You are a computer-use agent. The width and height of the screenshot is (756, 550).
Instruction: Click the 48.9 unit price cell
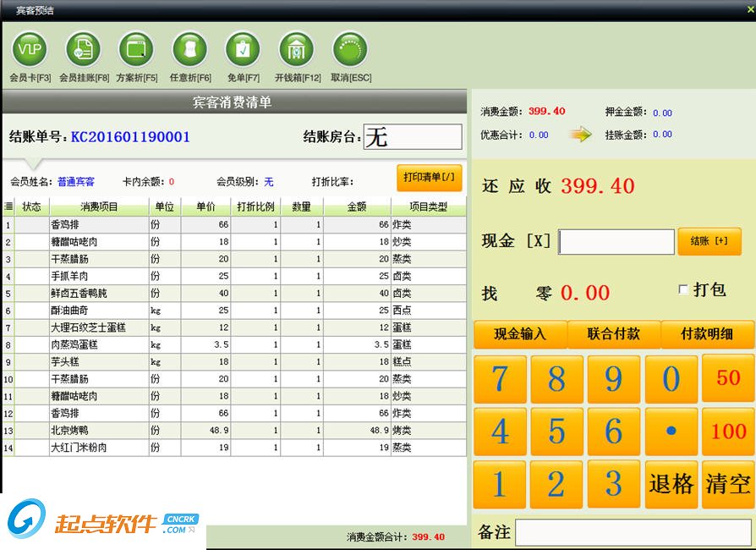point(205,431)
